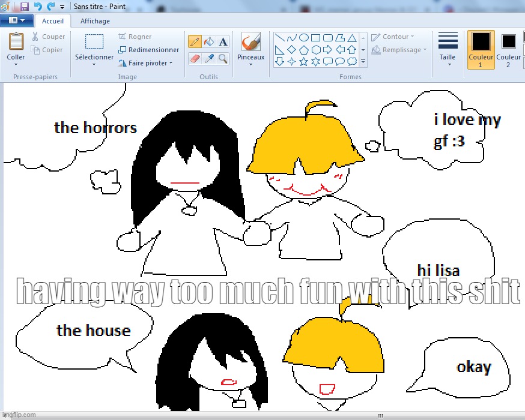Click the Paint app icon in the title bar
The image size is (525, 420).
click(5, 6)
